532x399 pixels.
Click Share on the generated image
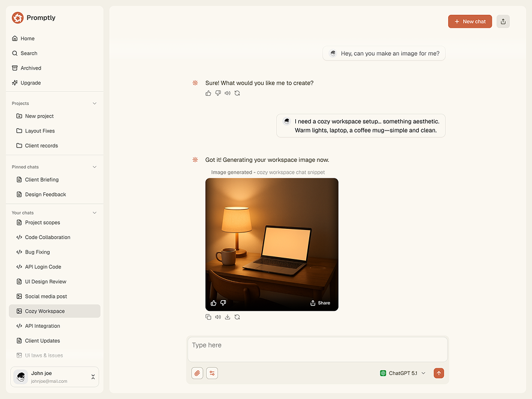320,303
